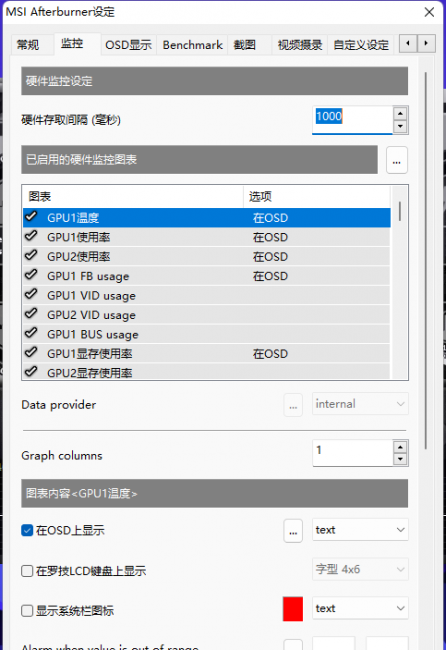Select the GPU2 VID usage row
The width and height of the screenshot is (446, 650).
click(x=206, y=315)
